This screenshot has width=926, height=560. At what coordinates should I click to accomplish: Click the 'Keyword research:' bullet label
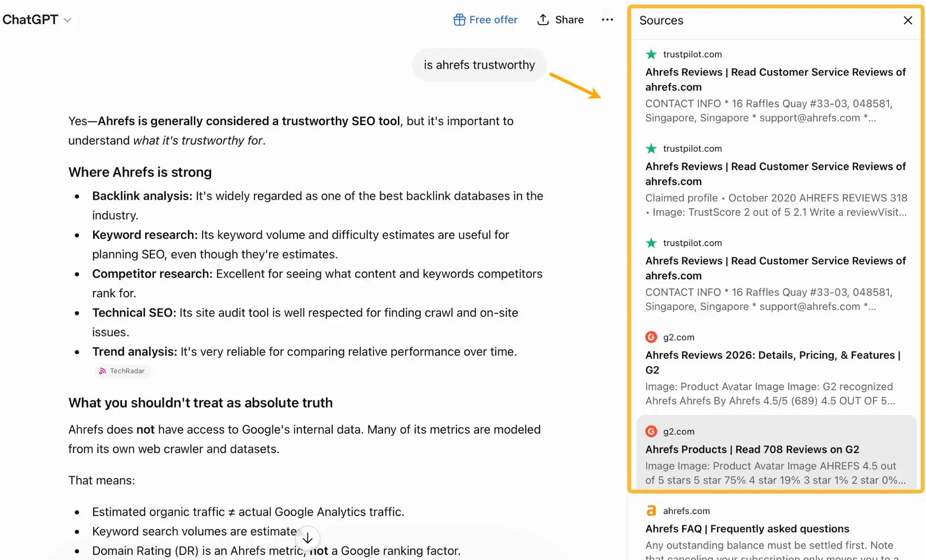145,235
